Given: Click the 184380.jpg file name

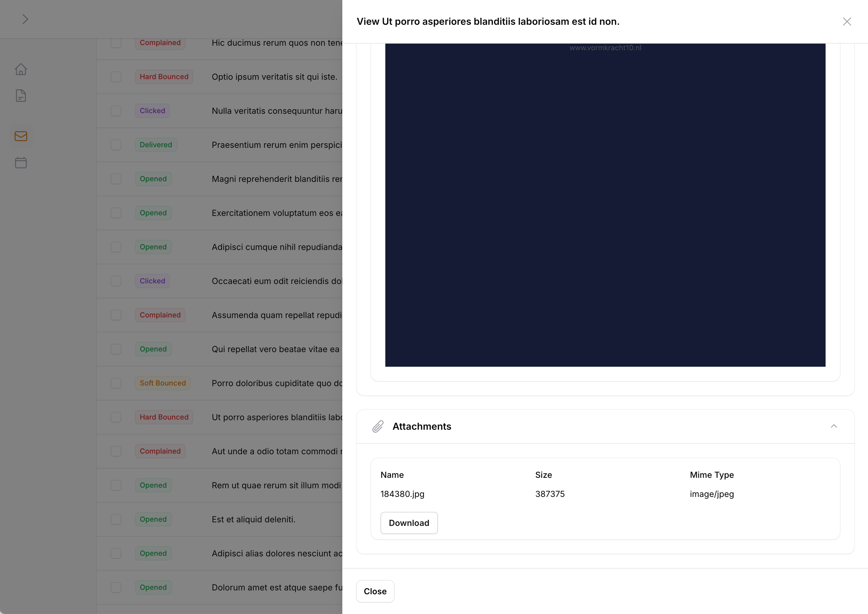Looking at the screenshot, I should click(402, 494).
